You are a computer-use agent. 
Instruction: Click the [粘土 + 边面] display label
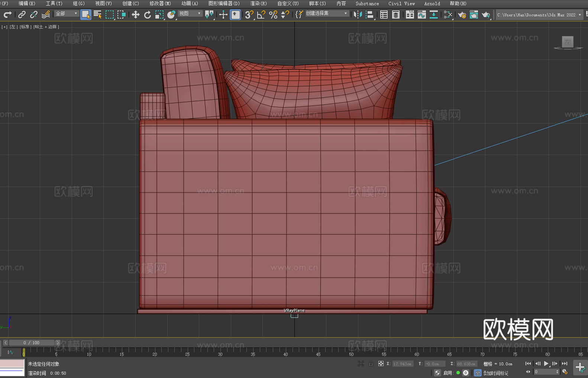tap(46, 27)
